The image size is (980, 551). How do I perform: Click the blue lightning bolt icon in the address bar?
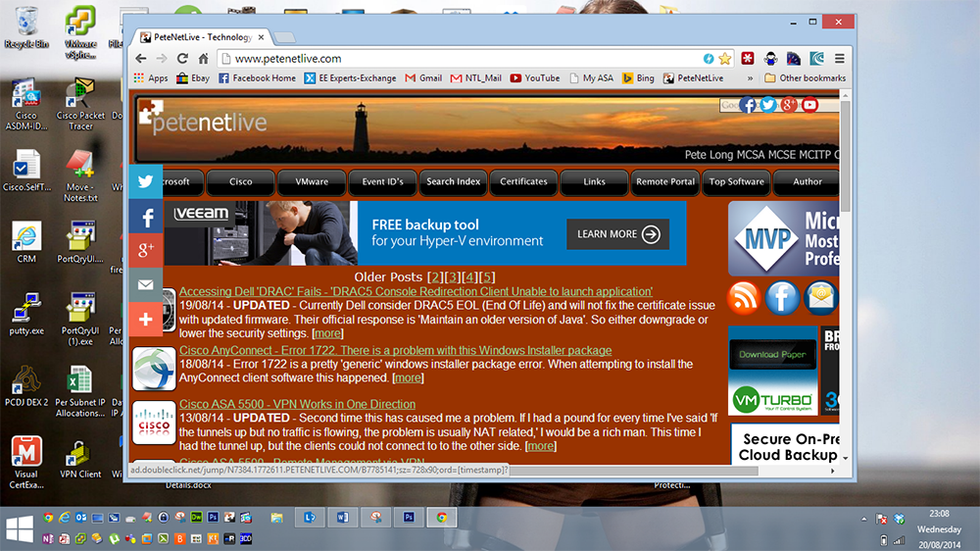709,58
